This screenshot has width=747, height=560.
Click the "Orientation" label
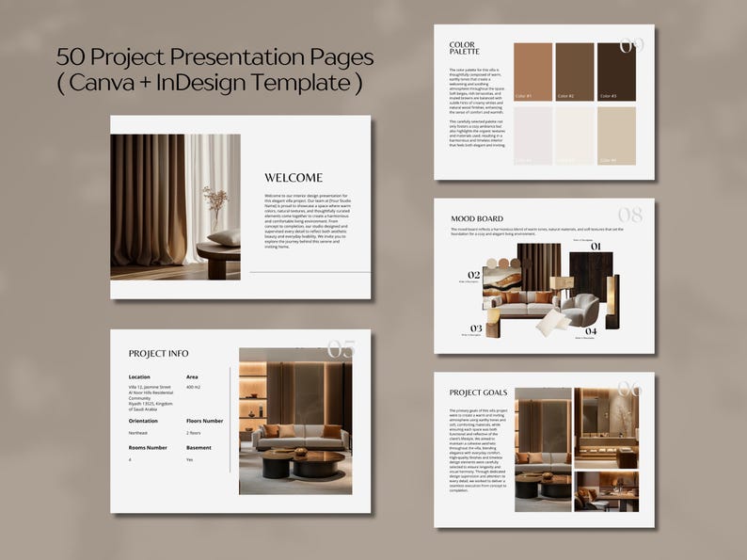143,422
